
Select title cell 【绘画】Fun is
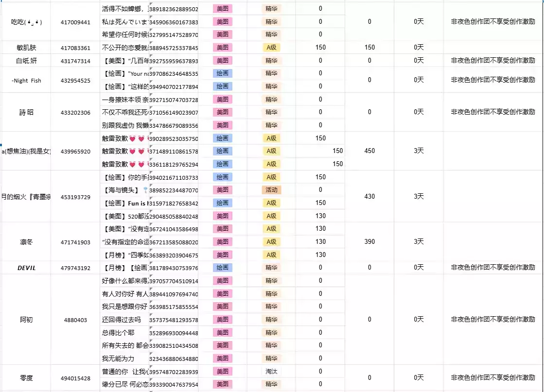124,203
